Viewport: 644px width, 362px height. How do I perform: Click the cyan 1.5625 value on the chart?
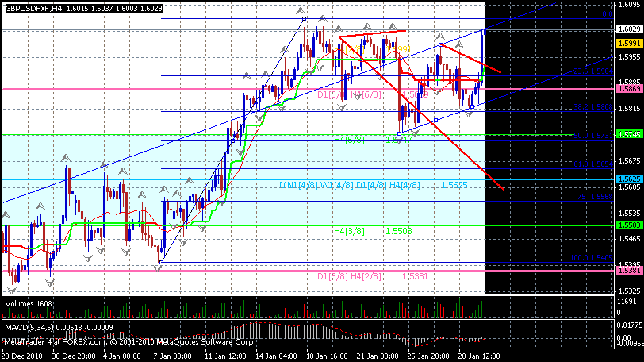click(454, 185)
